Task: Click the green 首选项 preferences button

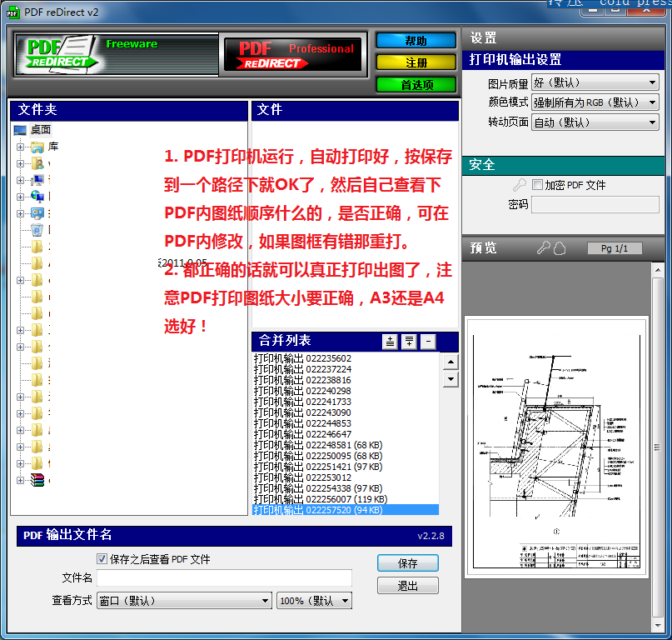Action: pyautogui.click(x=416, y=84)
